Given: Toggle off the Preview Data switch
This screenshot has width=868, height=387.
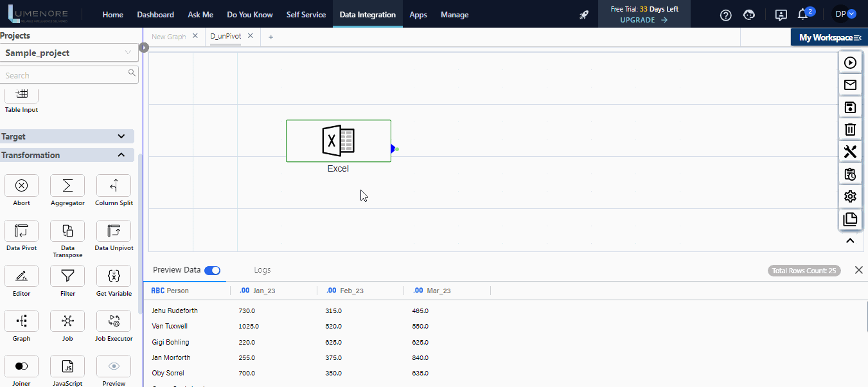Looking at the screenshot, I should pos(213,270).
